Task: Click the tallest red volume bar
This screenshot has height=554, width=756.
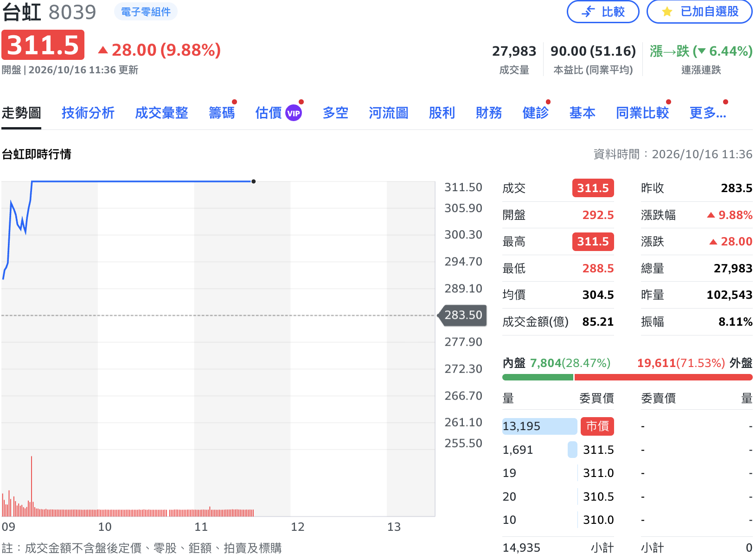Action: (32, 486)
